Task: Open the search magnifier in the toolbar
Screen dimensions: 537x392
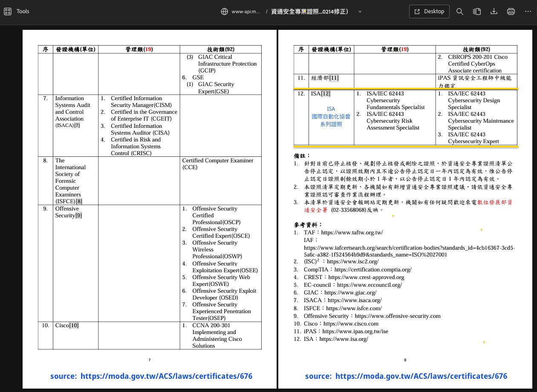Action: [459, 12]
